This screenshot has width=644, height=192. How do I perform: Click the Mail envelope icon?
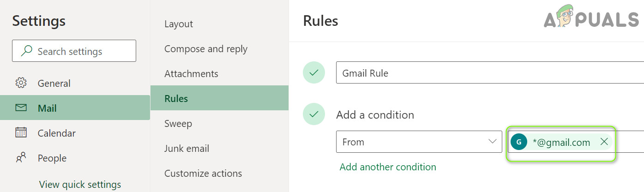point(21,108)
